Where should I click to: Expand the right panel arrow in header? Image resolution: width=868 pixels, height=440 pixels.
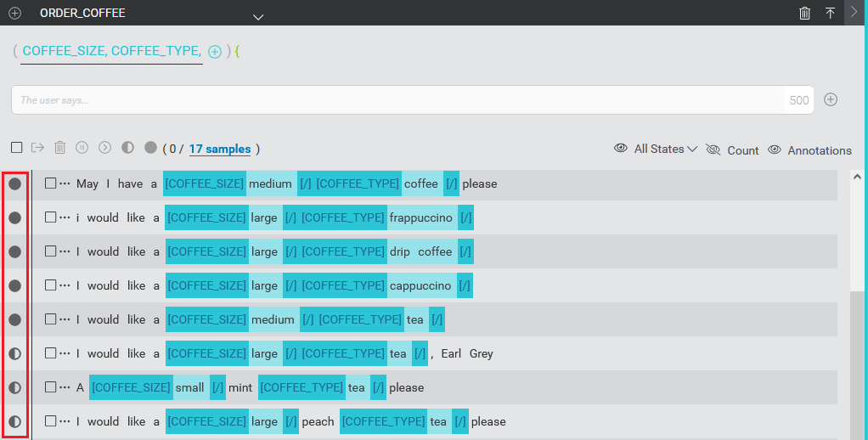[x=854, y=13]
